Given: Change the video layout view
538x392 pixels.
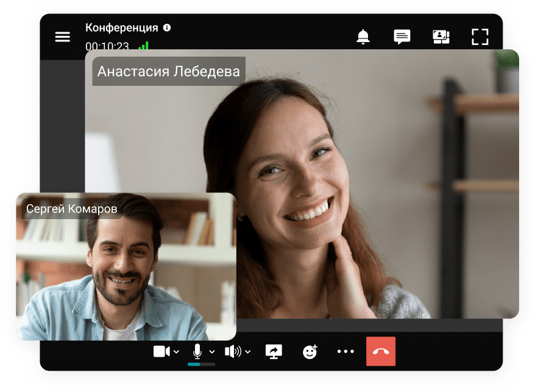Looking at the screenshot, I should point(441,37).
